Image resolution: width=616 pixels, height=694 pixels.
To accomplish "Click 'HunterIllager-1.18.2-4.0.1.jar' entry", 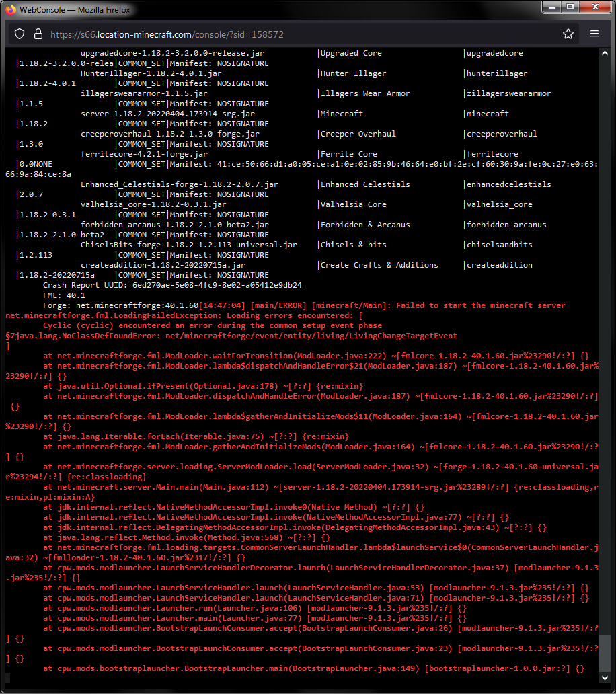I will click(151, 73).
